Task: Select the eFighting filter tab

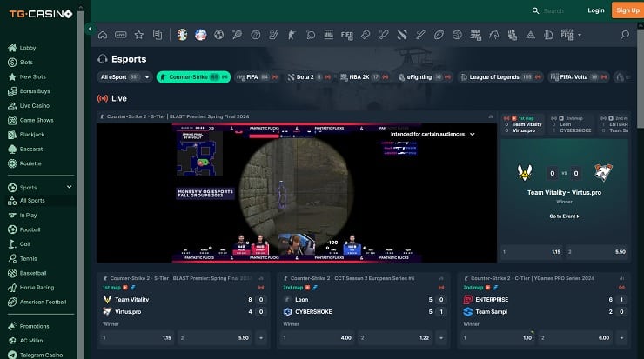Action: [x=425, y=77]
